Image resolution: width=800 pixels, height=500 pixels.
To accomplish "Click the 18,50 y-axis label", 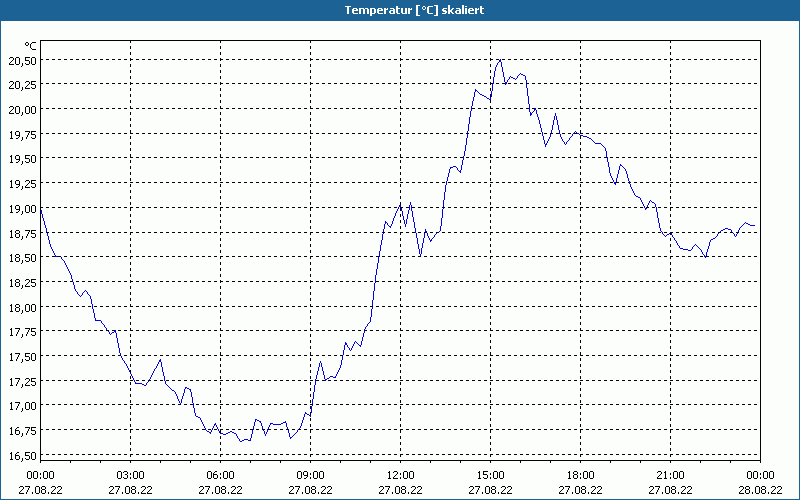I will pyautogui.click(x=23, y=258).
